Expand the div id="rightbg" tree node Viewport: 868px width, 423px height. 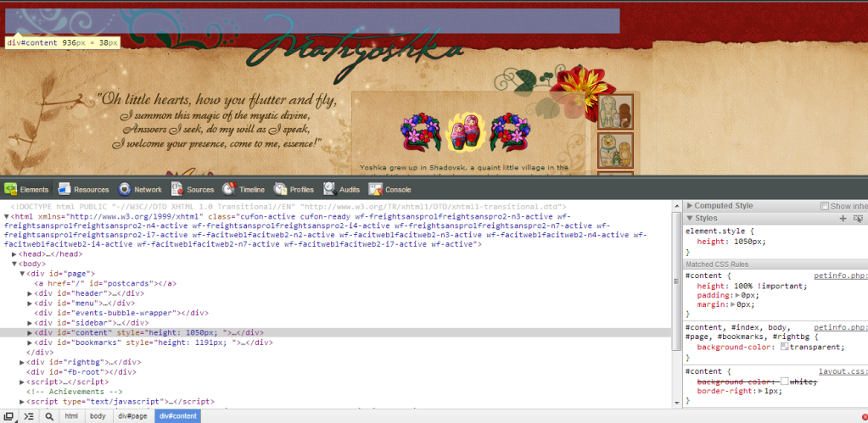(23, 362)
